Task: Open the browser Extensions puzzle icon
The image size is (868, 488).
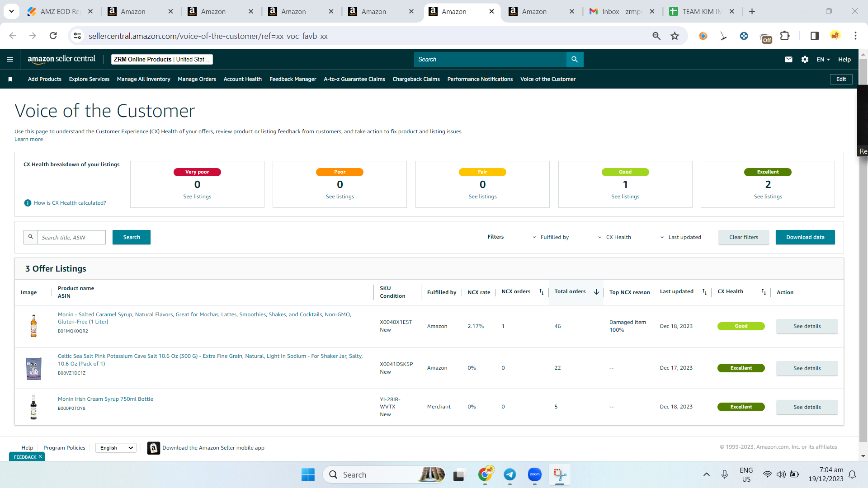Action: coord(785,36)
